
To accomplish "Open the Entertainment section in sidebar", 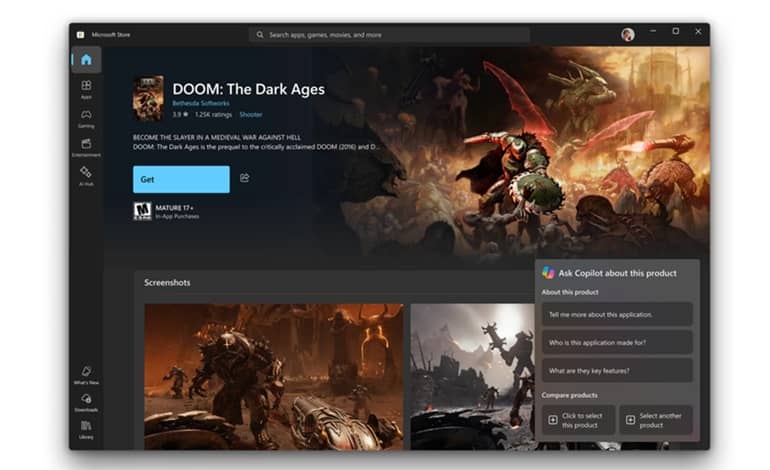I will coord(86,147).
